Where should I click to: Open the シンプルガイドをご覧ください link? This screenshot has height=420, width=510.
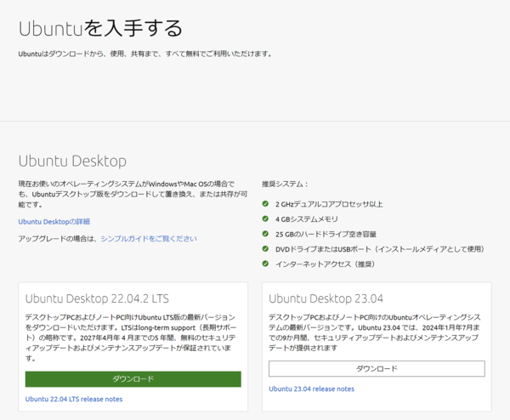coord(149,238)
